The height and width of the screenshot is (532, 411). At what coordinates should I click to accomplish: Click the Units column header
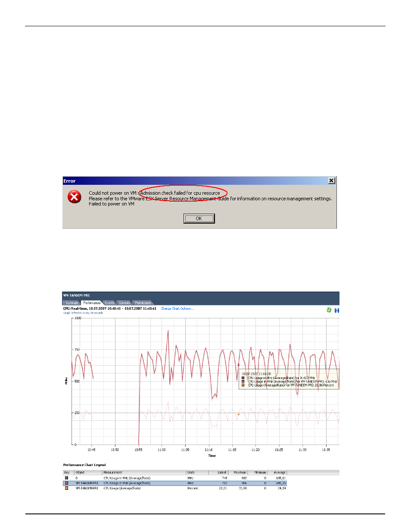pos(197,473)
